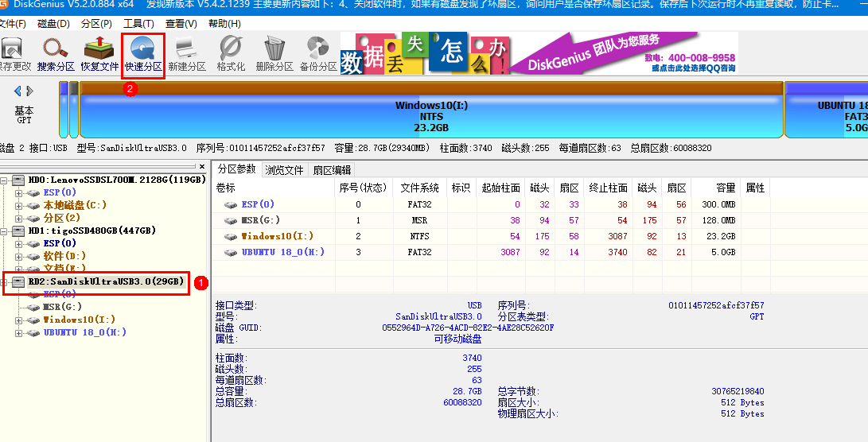Click the HD0 Lenovo SSD disk icon
The width and height of the screenshot is (868, 442).
tap(19, 180)
